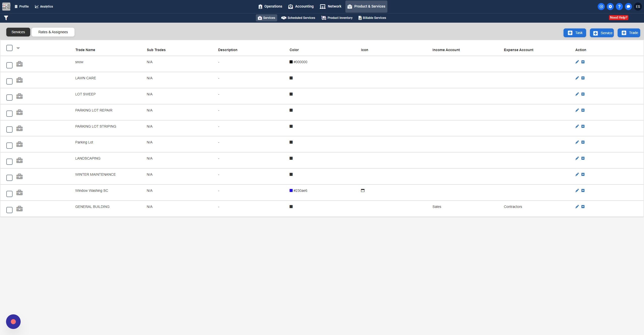Check the box for LOT SWEEP row
The height and width of the screenshot is (335, 644).
[x=9, y=97]
